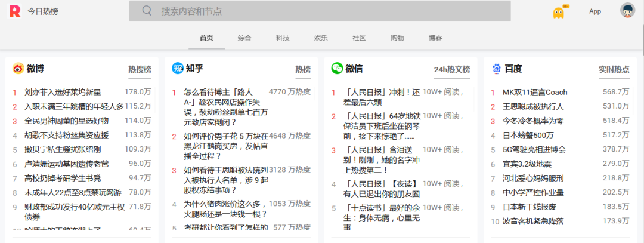The image size is (644, 243).
Task: Click the 1053 万热度 Zhihu value
Action: coord(290,204)
